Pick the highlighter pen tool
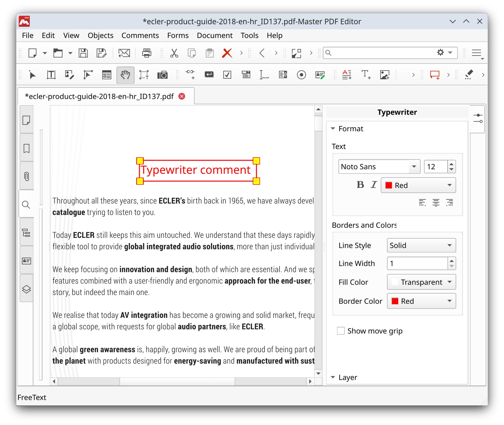 pyautogui.click(x=469, y=75)
